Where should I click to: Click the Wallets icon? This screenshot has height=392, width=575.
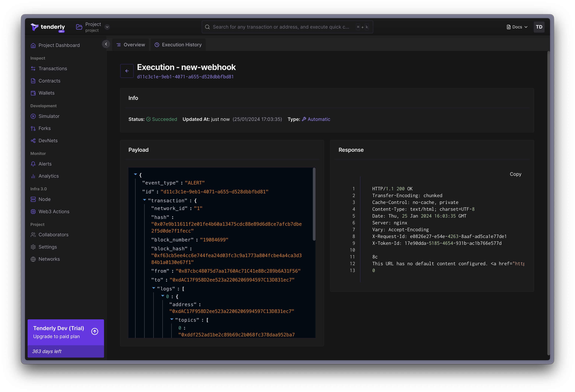(x=33, y=93)
